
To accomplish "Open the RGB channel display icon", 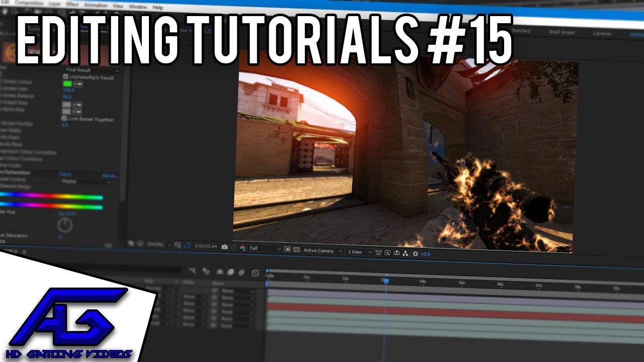I will [243, 247].
